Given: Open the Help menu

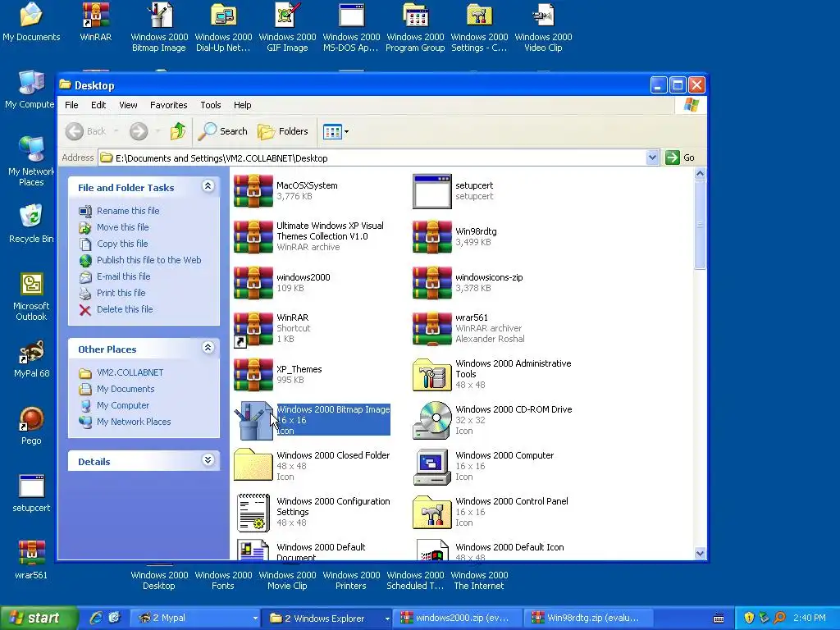Looking at the screenshot, I should point(242,105).
